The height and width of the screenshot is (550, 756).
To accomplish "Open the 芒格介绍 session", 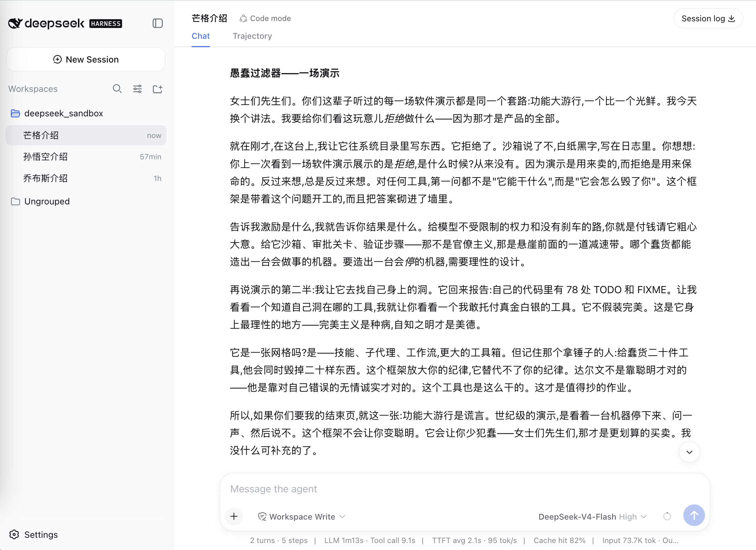I will click(86, 135).
